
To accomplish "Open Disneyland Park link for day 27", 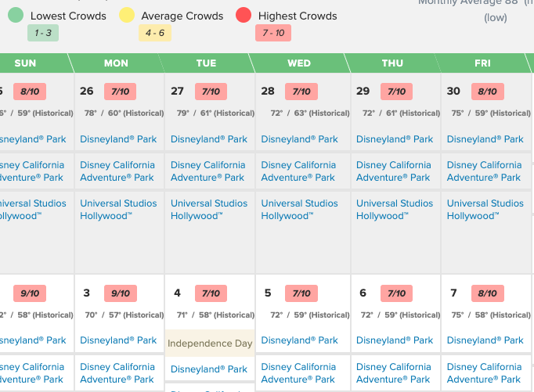I will click(x=209, y=139).
